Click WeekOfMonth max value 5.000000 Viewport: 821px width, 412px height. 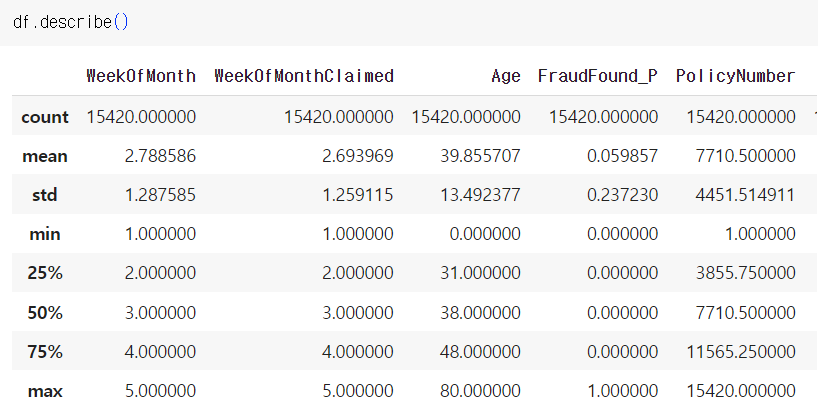point(160,391)
